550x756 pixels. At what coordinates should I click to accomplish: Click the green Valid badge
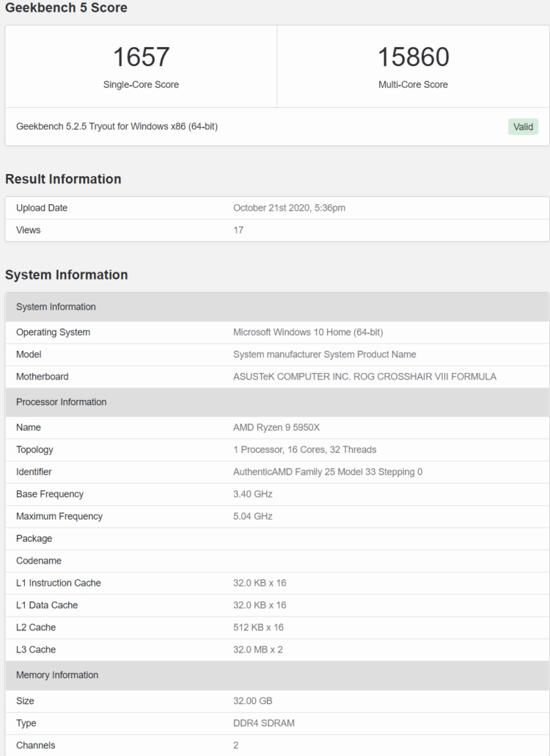click(x=523, y=127)
